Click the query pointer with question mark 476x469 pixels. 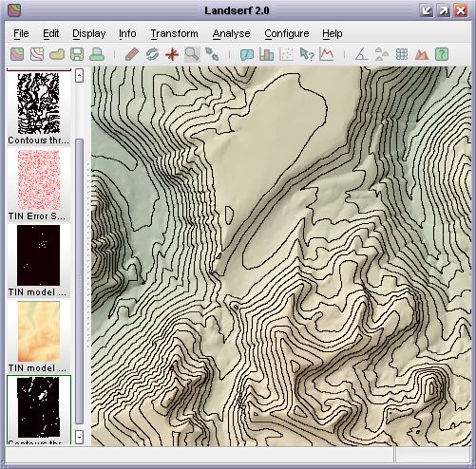pos(307,54)
